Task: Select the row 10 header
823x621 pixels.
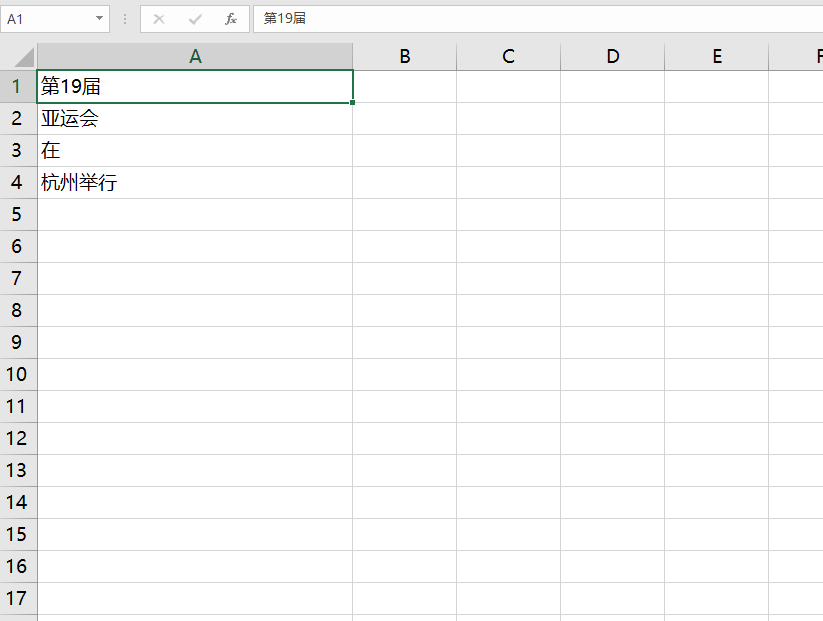Action: tap(18, 375)
